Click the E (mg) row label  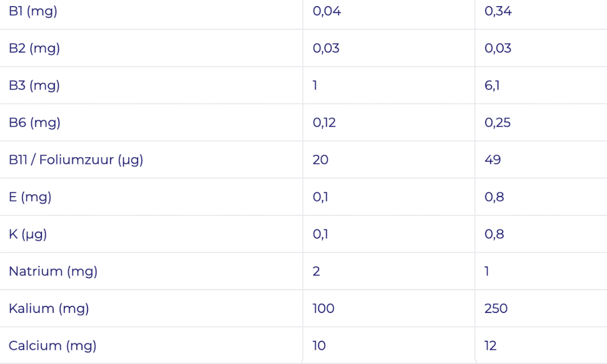click(30, 197)
